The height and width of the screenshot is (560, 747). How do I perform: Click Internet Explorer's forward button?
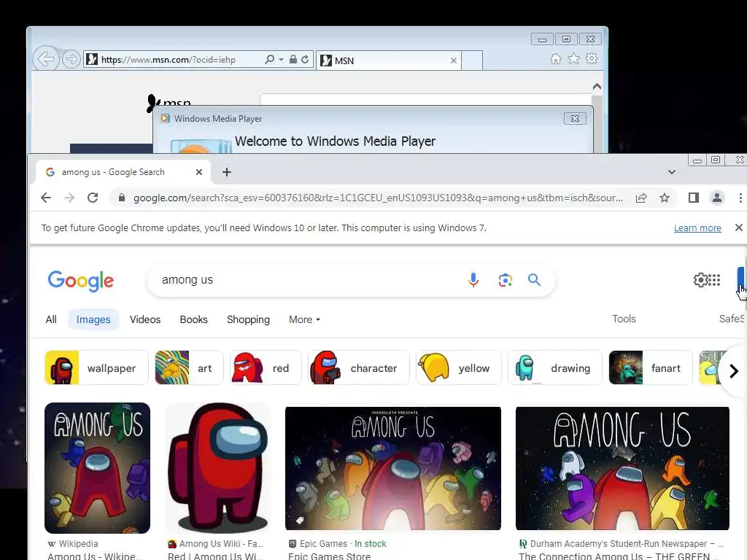(71, 59)
